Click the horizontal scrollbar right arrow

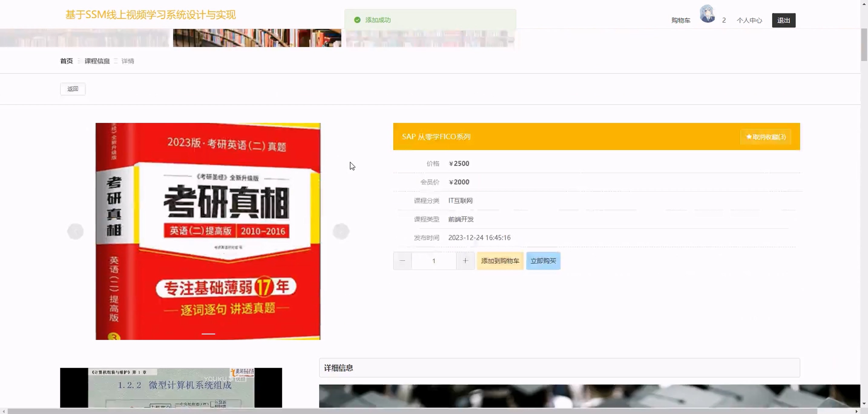[856, 411]
